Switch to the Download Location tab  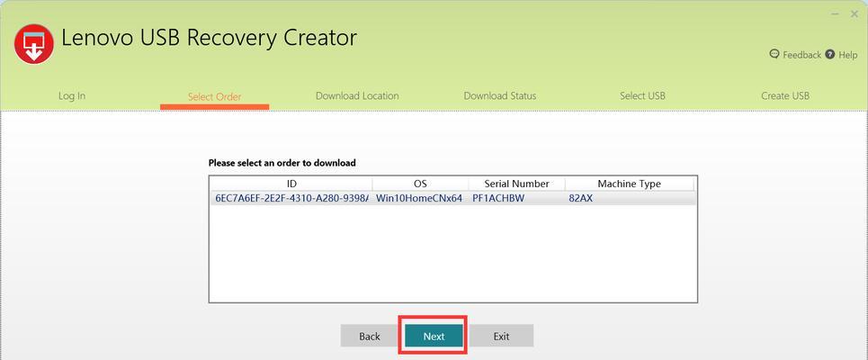point(357,95)
